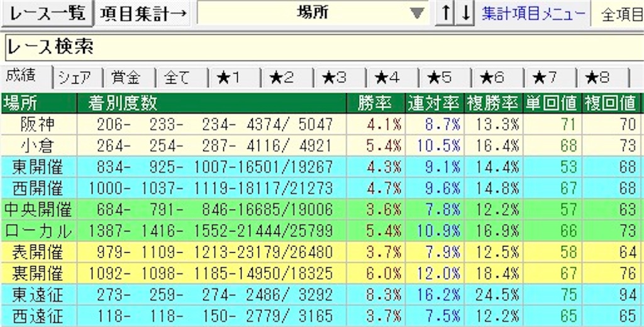Click 表開催 record ending 23179/26480

[215, 253]
